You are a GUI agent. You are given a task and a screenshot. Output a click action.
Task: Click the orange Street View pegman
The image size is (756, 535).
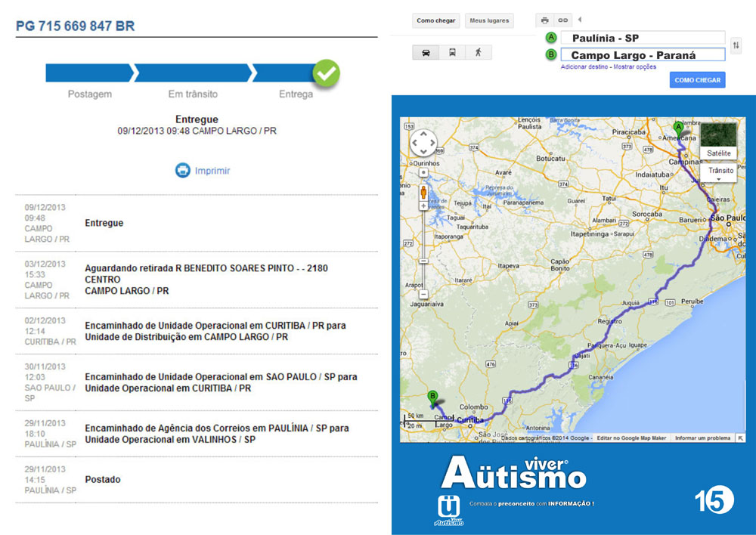coord(423,193)
